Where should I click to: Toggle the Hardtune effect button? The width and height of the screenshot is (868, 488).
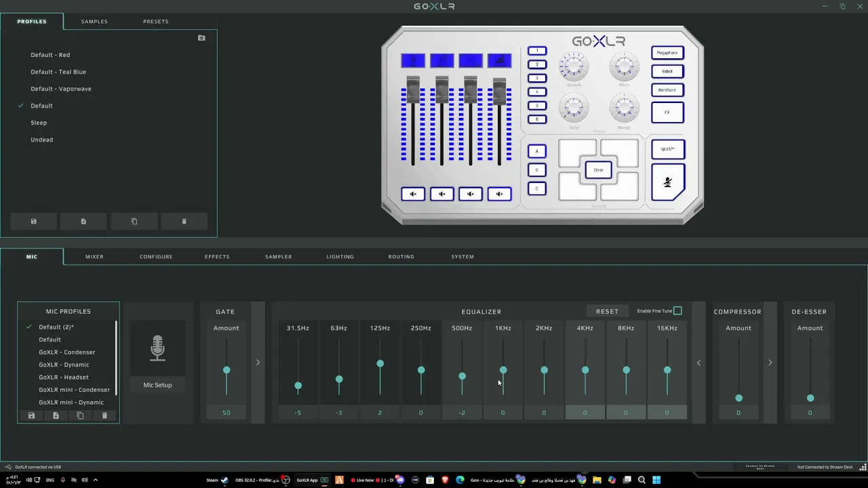[667, 89]
